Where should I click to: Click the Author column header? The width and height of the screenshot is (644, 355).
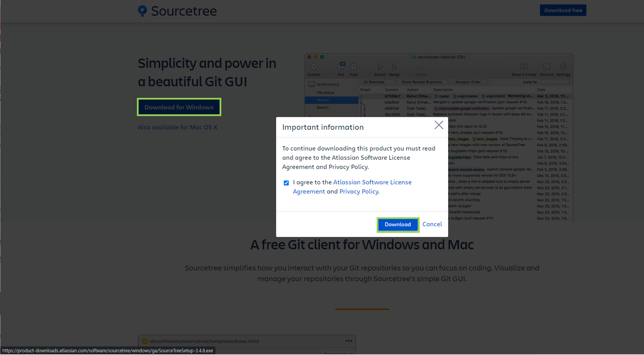tap(412, 90)
